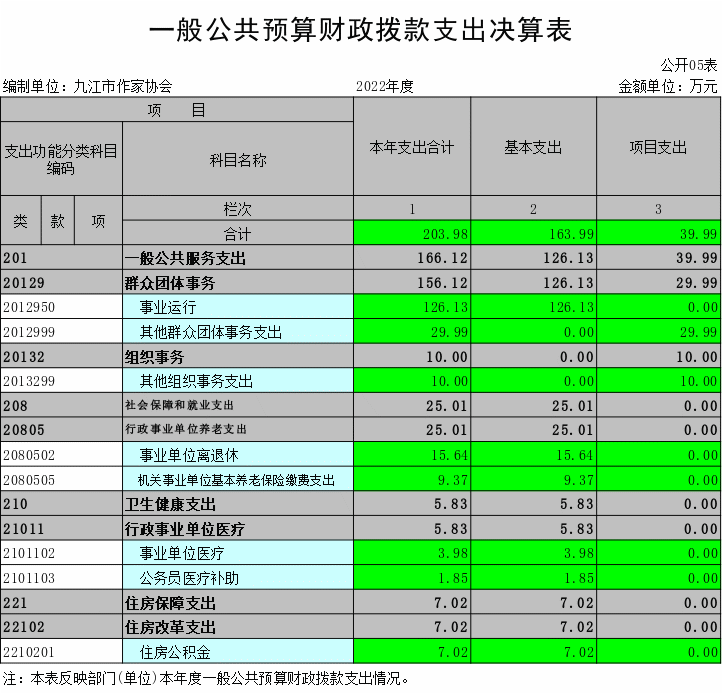The height and width of the screenshot is (693, 722).
Task: Select the 支出功能分类科目编码 header cell
Action: tap(61, 160)
